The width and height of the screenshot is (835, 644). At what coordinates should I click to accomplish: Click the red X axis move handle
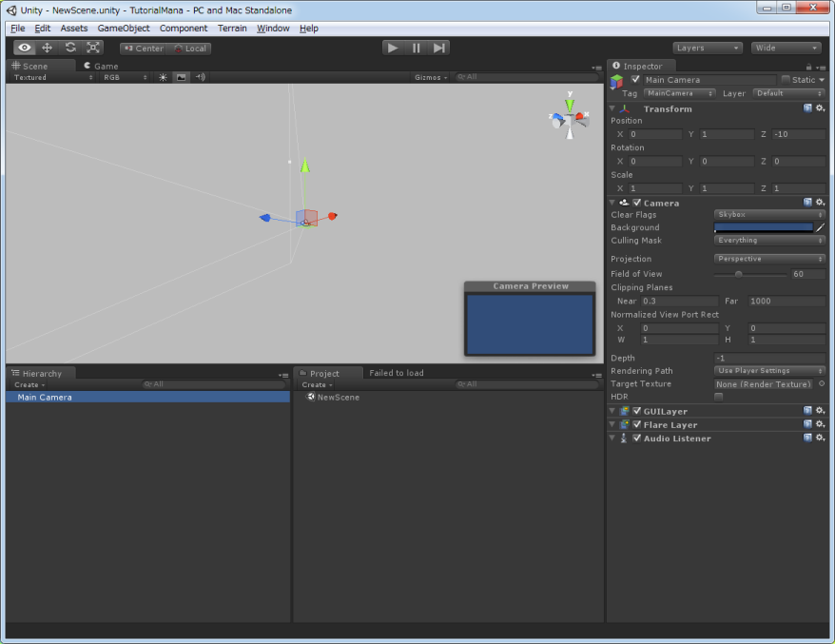[332, 216]
